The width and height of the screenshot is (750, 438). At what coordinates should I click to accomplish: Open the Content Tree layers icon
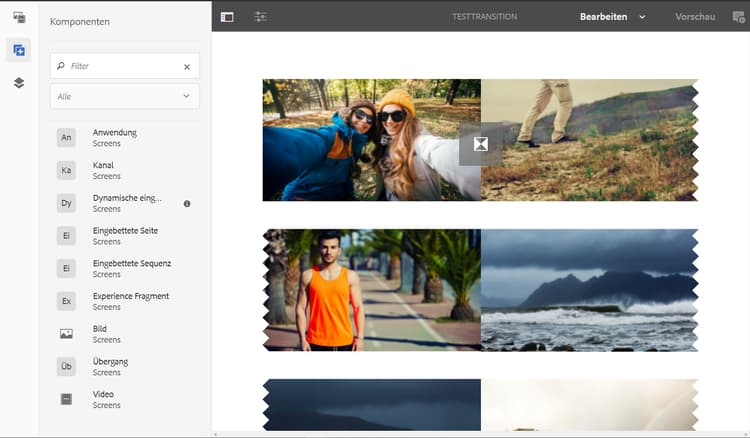pyautogui.click(x=19, y=83)
